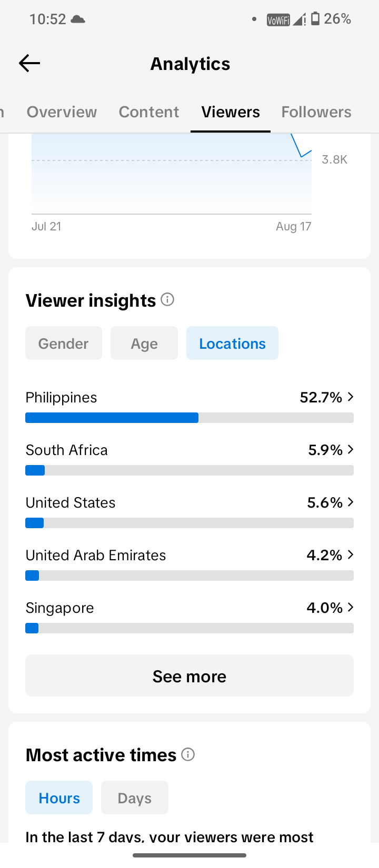Expand United States location details chevron
Viewport: 379px width, 868px height.
coord(351,502)
